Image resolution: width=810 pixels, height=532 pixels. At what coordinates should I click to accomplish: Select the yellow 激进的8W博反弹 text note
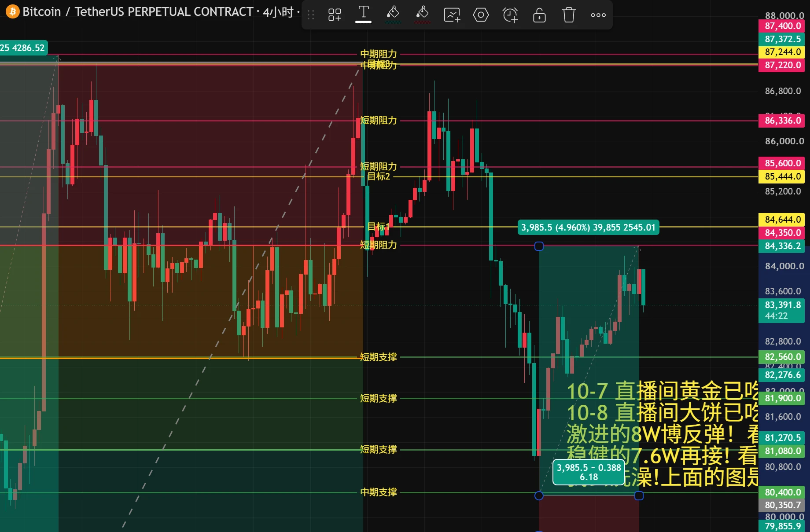point(662,434)
